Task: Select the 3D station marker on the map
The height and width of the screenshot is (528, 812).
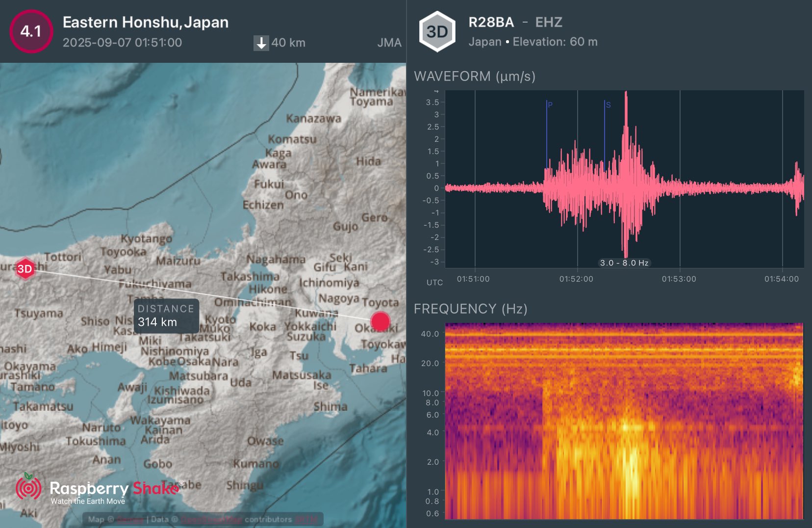Action: coord(25,268)
